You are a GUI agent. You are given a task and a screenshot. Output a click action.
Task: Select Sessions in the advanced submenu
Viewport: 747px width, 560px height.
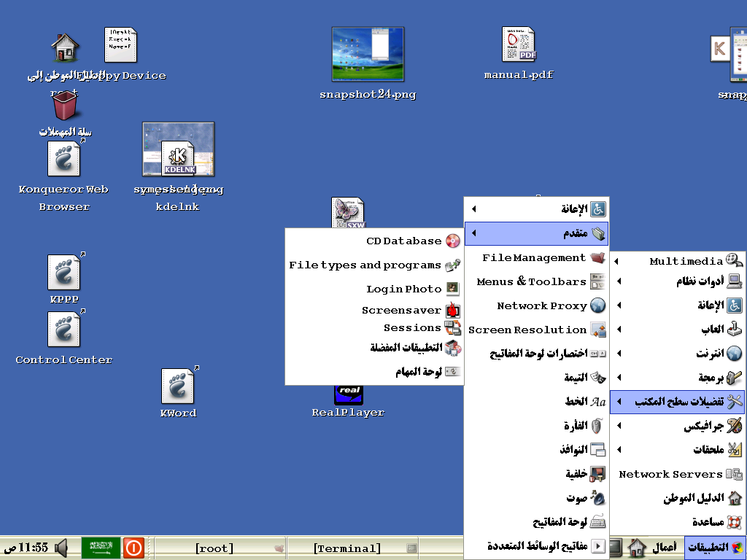(x=374, y=328)
